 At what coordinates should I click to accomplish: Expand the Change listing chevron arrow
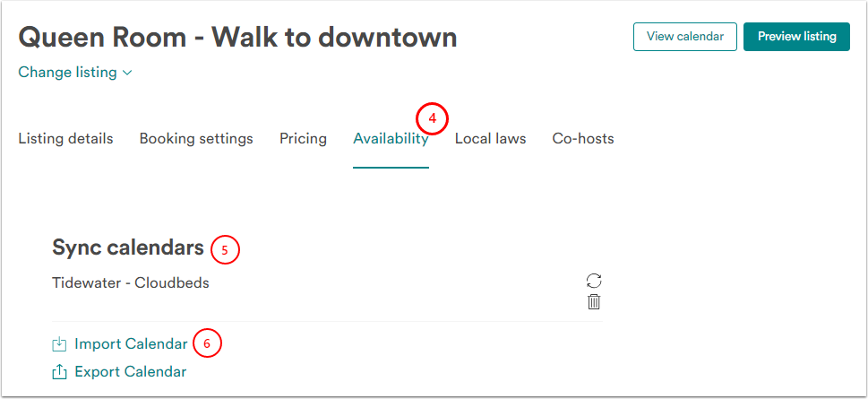[x=127, y=73]
